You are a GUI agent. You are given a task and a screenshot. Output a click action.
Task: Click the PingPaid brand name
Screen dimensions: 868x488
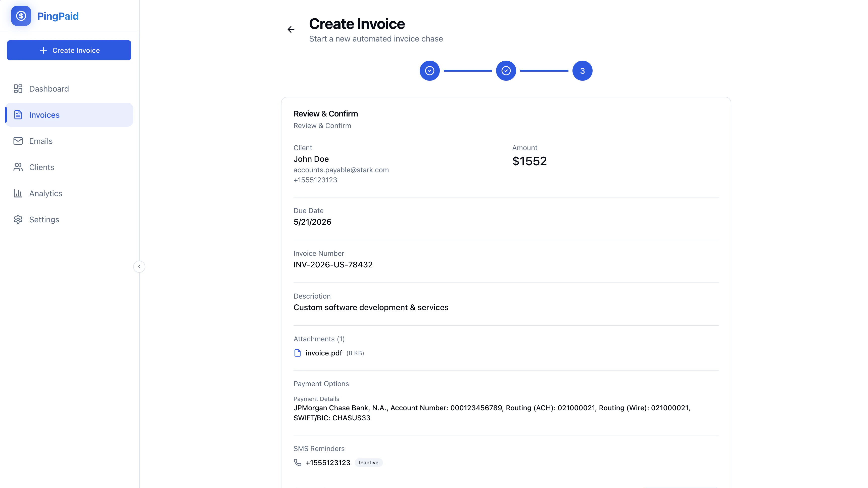point(58,16)
